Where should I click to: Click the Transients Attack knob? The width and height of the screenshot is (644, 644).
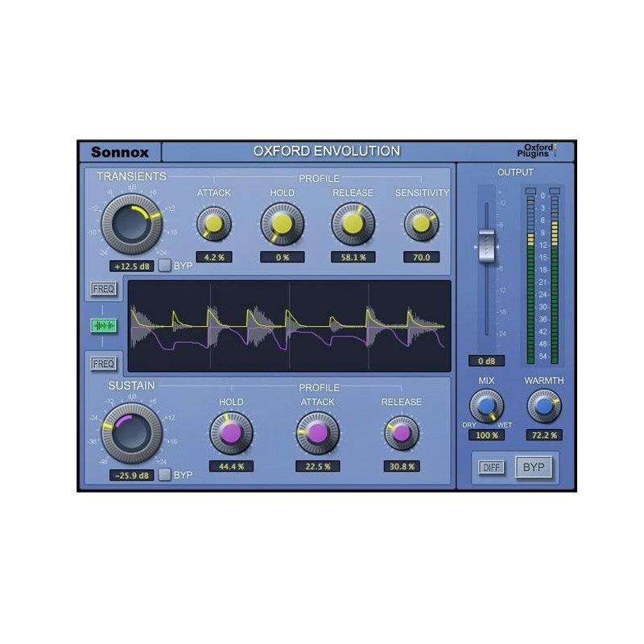[214, 224]
